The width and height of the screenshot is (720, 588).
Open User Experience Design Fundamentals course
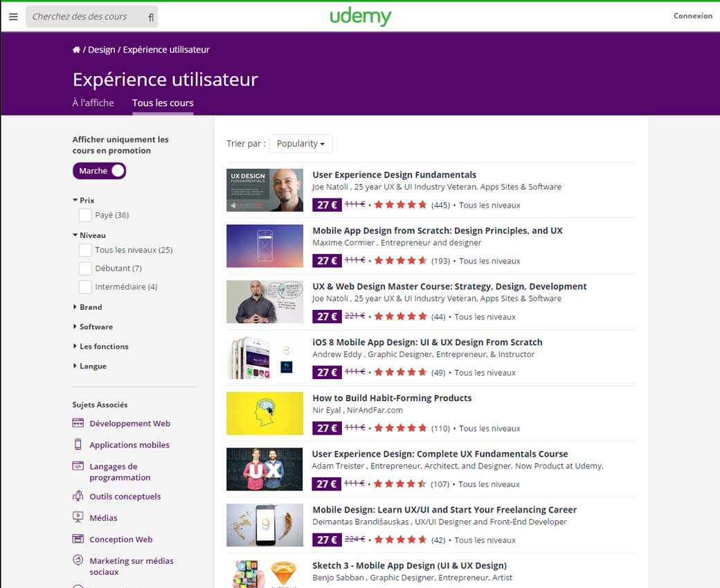pos(394,175)
